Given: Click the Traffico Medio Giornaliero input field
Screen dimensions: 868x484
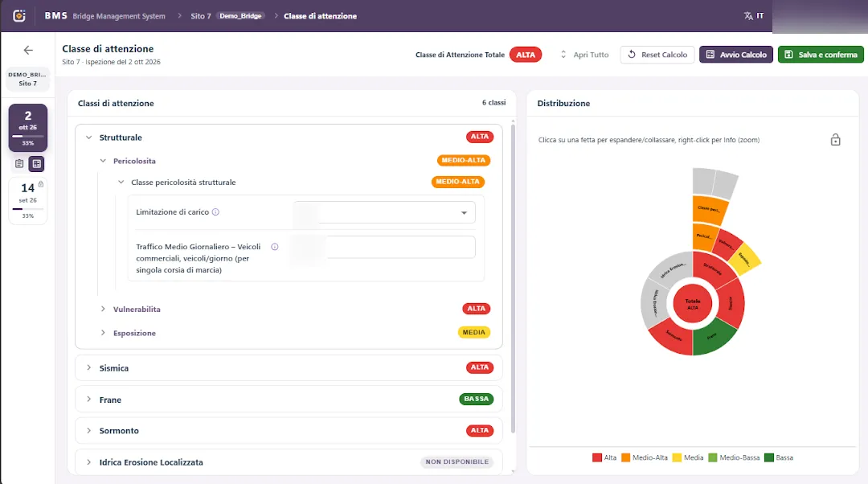Looking at the screenshot, I should (x=383, y=247).
